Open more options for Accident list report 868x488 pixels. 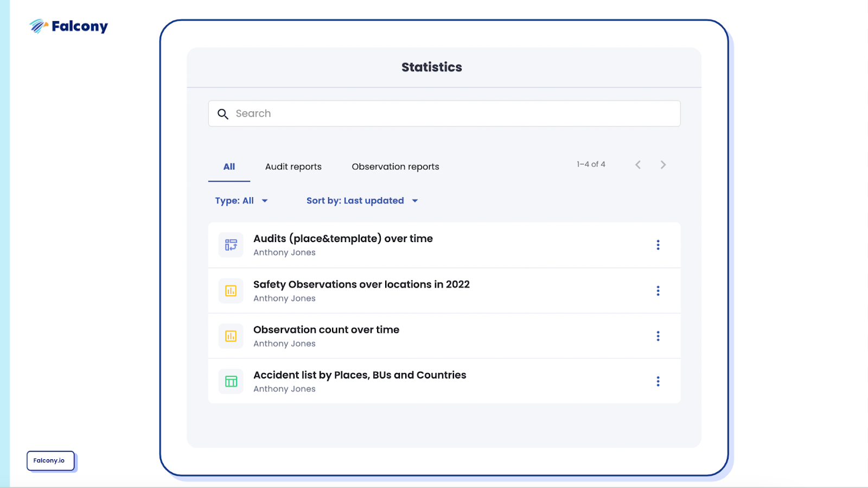[658, 382]
